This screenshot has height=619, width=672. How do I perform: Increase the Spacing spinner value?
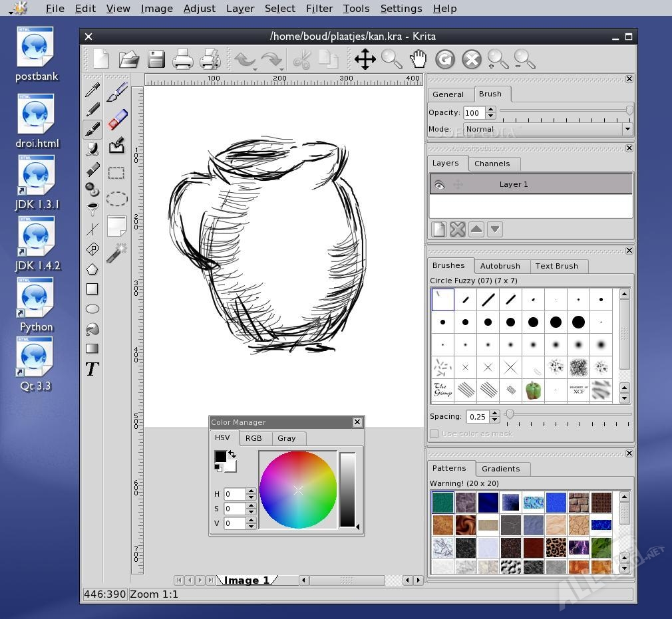pos(494,414)
